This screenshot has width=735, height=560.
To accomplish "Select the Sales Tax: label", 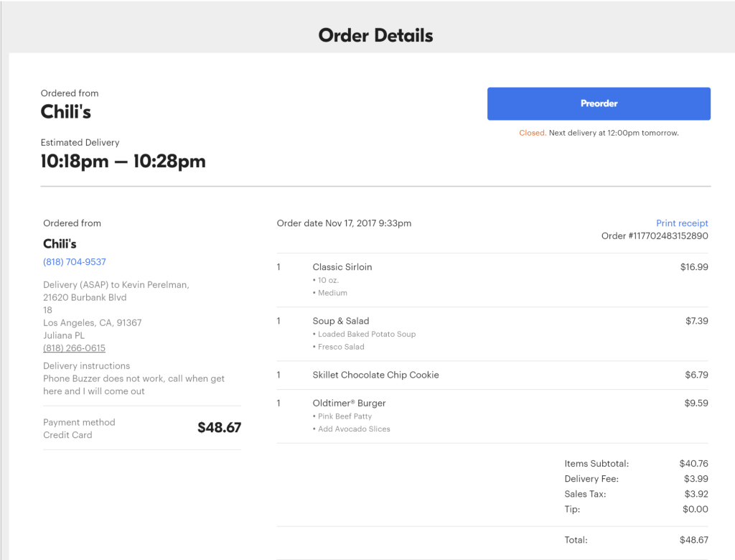I will pyautogui.click(x=585, y=494).
